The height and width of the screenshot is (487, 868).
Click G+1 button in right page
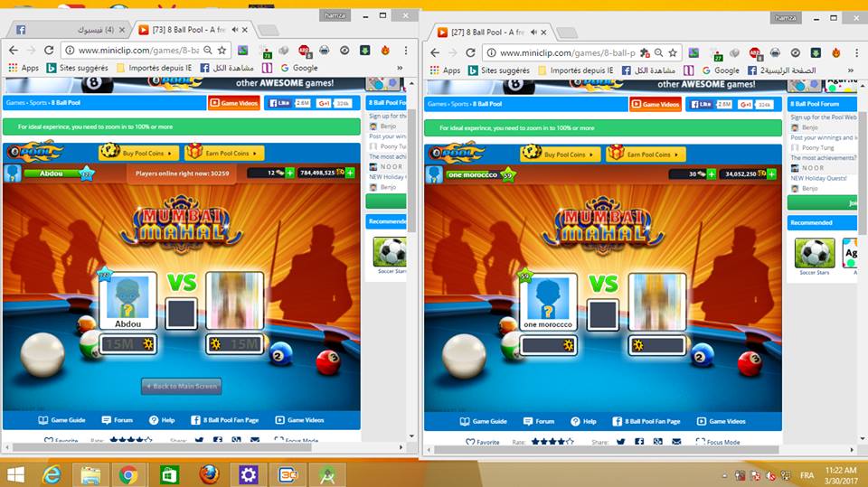(745, 104)
